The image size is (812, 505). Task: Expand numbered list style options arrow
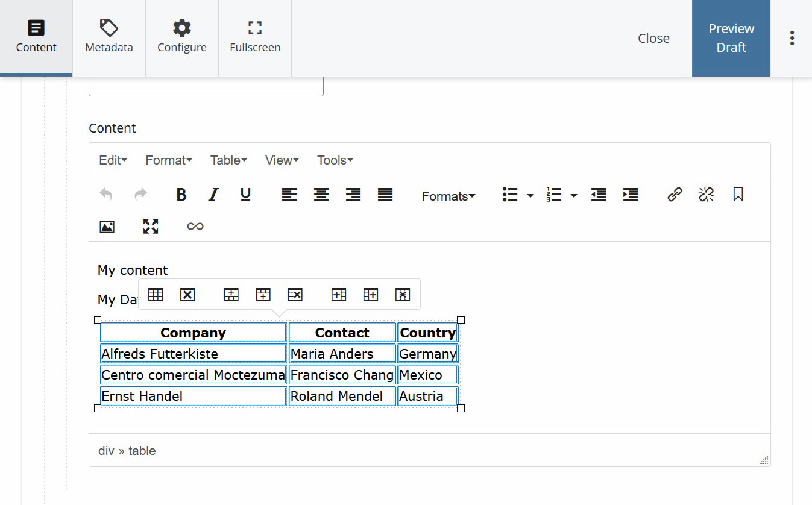tap(574, 196)
